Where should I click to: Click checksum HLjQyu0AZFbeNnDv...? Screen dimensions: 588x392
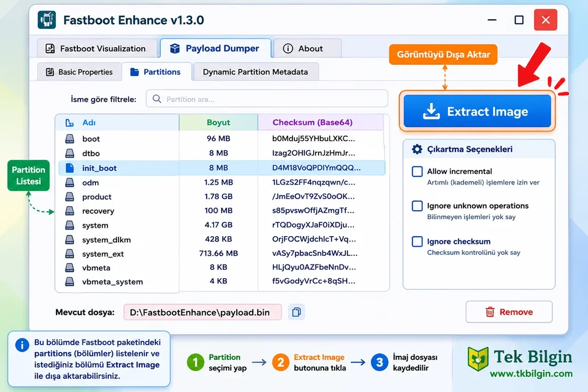point(314,267)
